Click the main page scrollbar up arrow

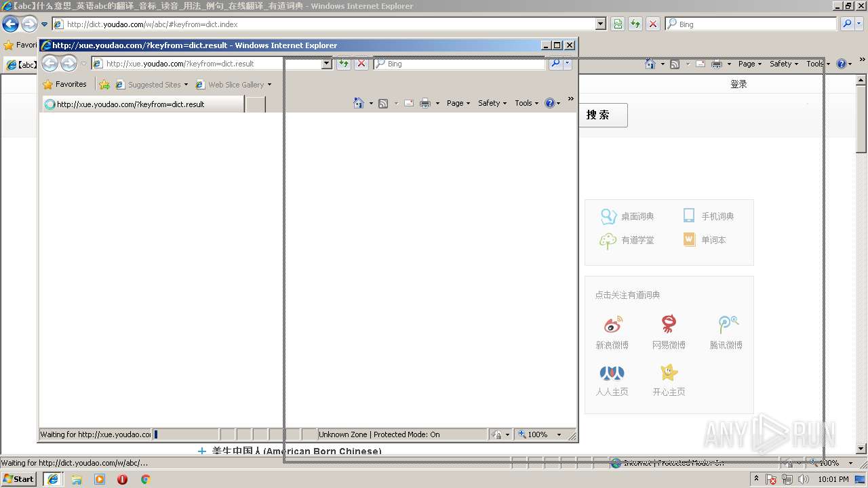tap(861, 80)
